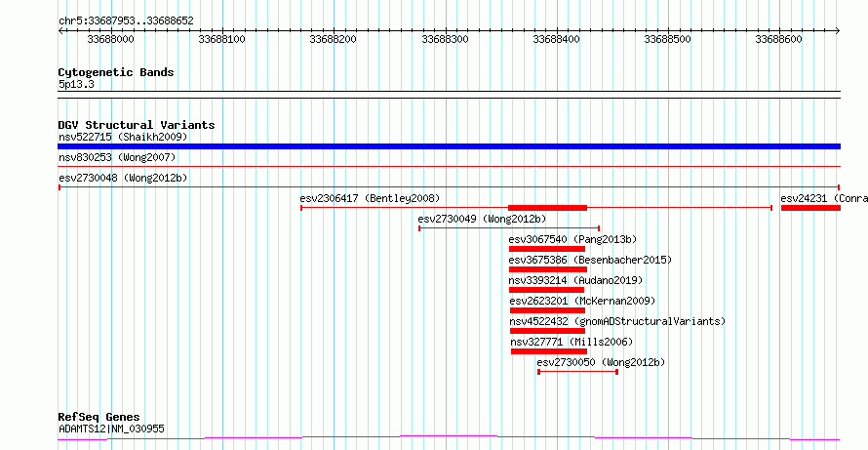Click the thin esv2730049 variant line
This screenshot has height=450, width=868.
coord(509,228)
